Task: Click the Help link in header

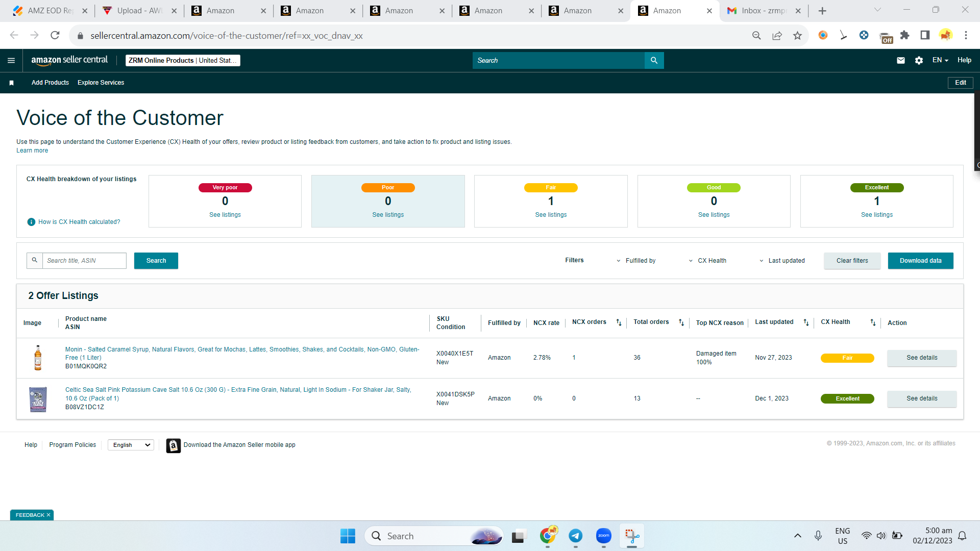Action: [964, 60]
